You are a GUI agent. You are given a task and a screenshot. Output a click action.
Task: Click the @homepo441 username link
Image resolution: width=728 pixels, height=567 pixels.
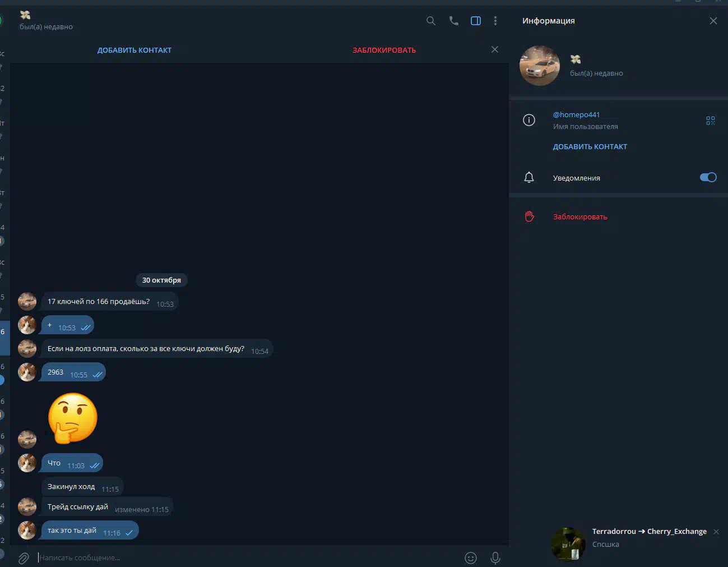(x=576, y=114)
